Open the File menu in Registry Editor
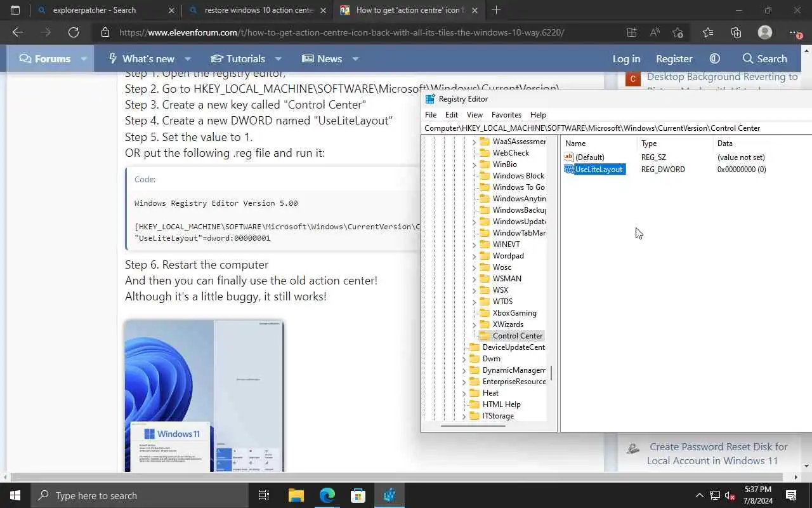812x508 pixels. [x=431, y=115]
